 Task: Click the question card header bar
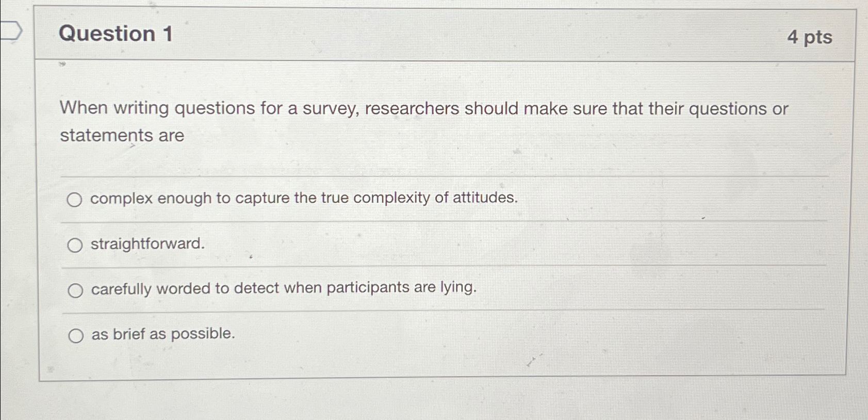click(413, 34)
